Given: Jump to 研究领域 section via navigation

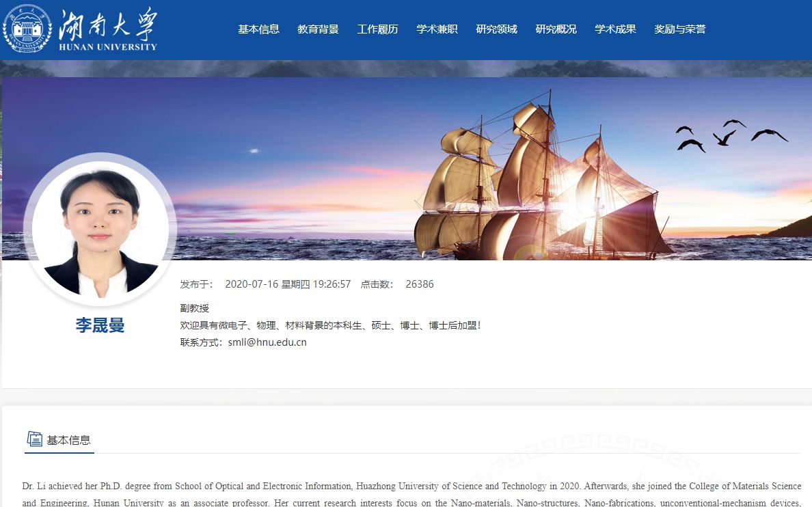Looking at the screenshot, I should click(497, 29).
